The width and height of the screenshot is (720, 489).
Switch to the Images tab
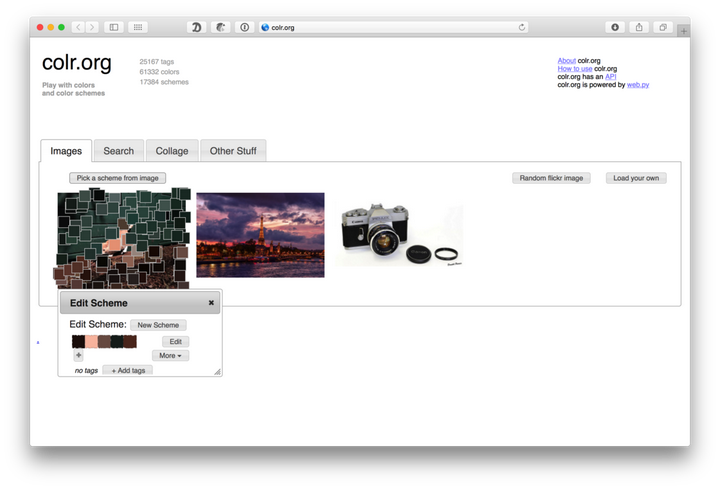66,151
